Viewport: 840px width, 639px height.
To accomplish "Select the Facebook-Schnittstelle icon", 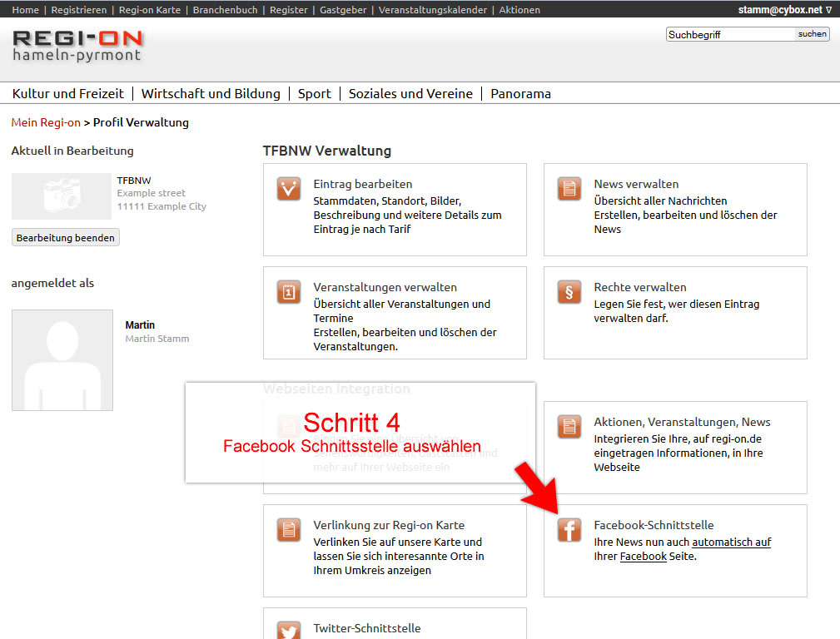I will click(569, 530).
